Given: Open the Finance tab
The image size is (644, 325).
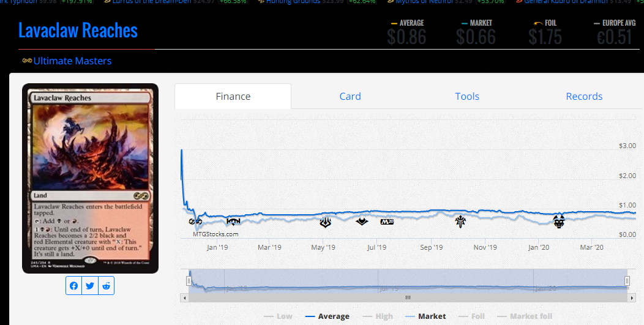Looking at the screenshot, I should (x=233, y=96).
